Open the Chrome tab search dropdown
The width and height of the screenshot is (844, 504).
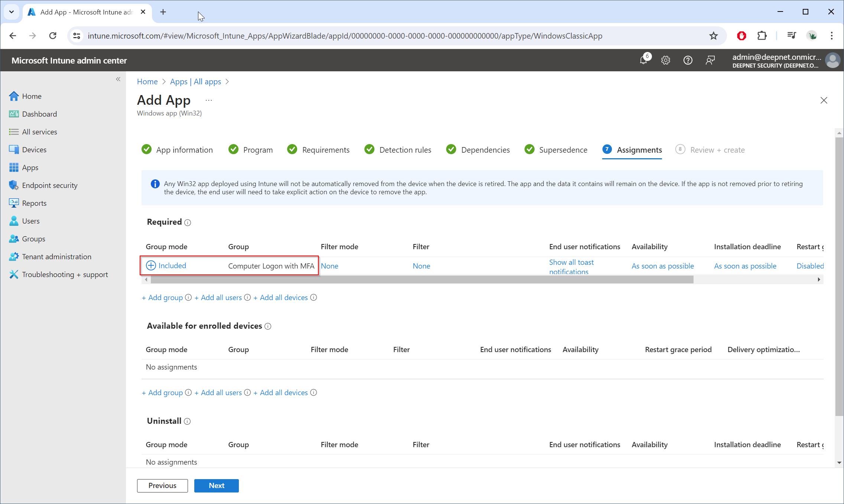point(12,12)
